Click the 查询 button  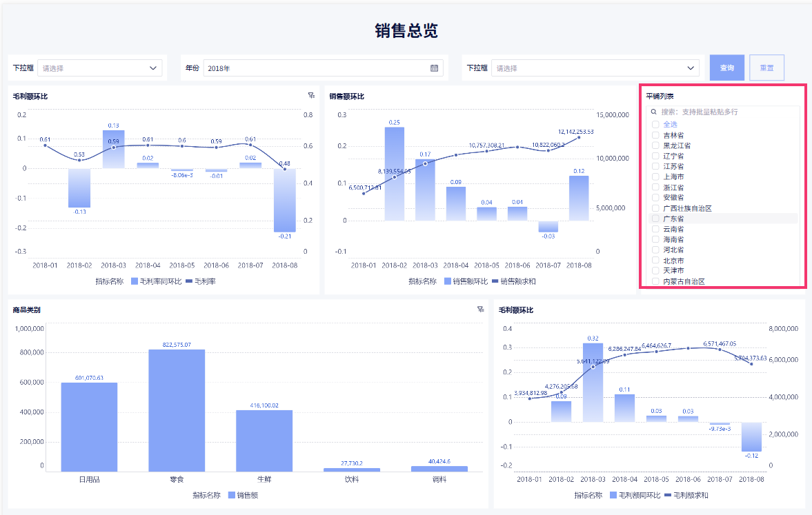727,68
